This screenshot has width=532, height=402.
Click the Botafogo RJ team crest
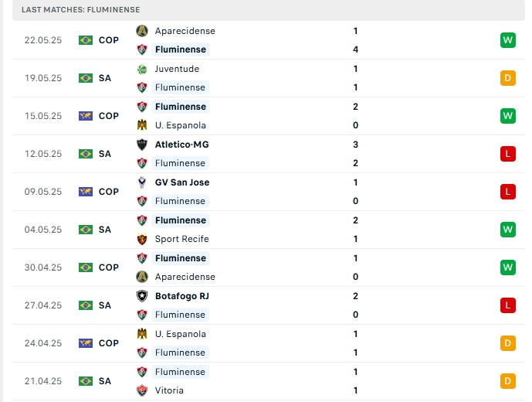pos(141,296)
